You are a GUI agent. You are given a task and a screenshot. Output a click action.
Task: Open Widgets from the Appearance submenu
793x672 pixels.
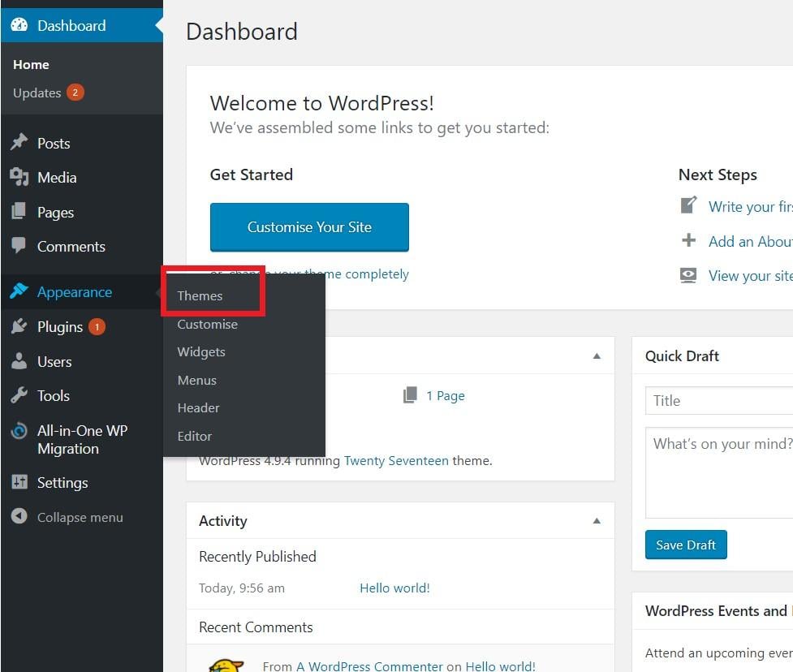pos(201,352)
